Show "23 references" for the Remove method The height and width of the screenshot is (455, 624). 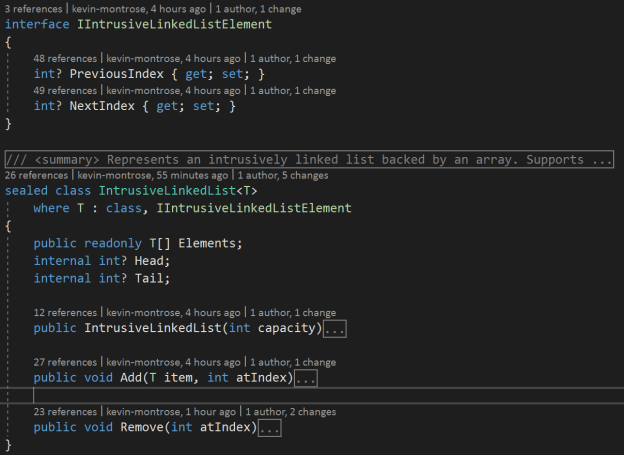(66, 411)
